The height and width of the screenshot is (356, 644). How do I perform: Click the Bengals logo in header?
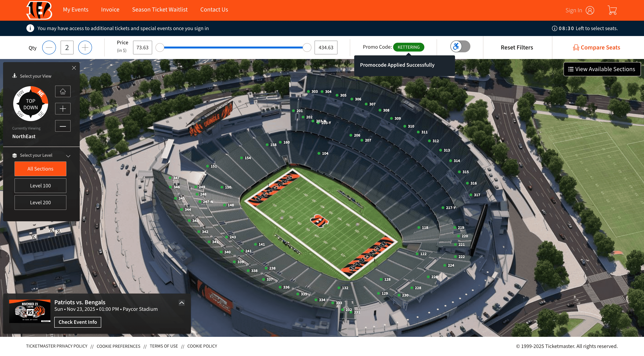coord(39,10)
